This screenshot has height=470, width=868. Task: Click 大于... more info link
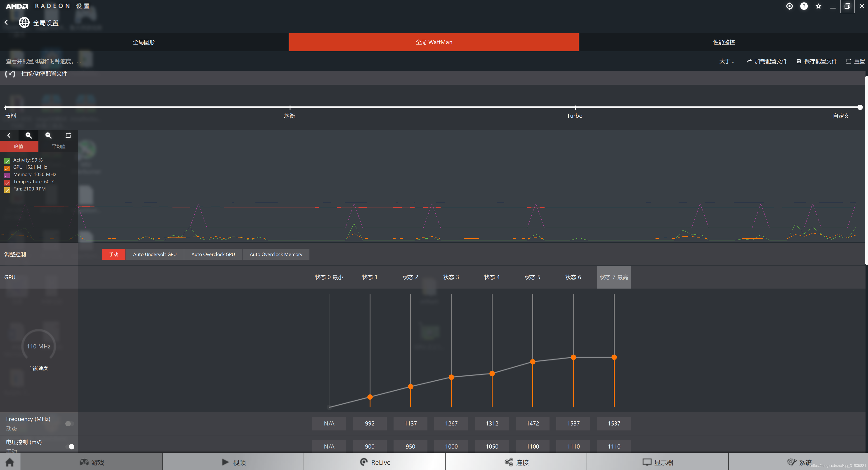point(726,61)
